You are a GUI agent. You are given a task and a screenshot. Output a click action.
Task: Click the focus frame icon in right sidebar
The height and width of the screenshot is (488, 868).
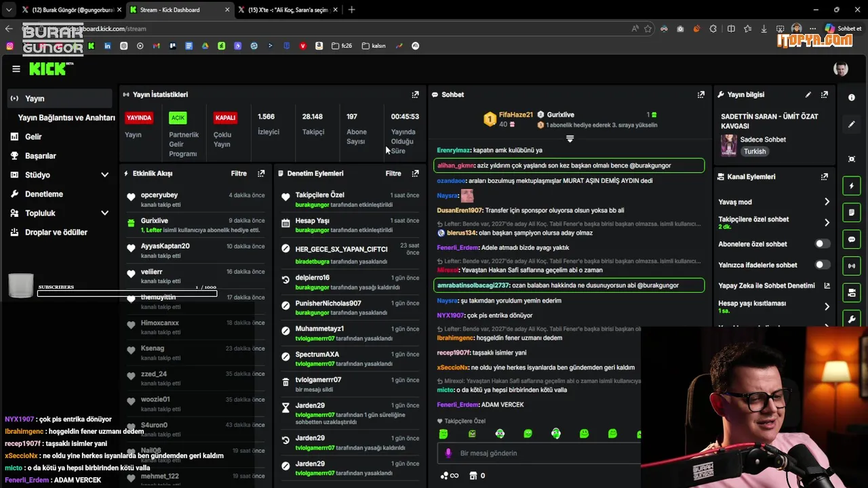852,159
